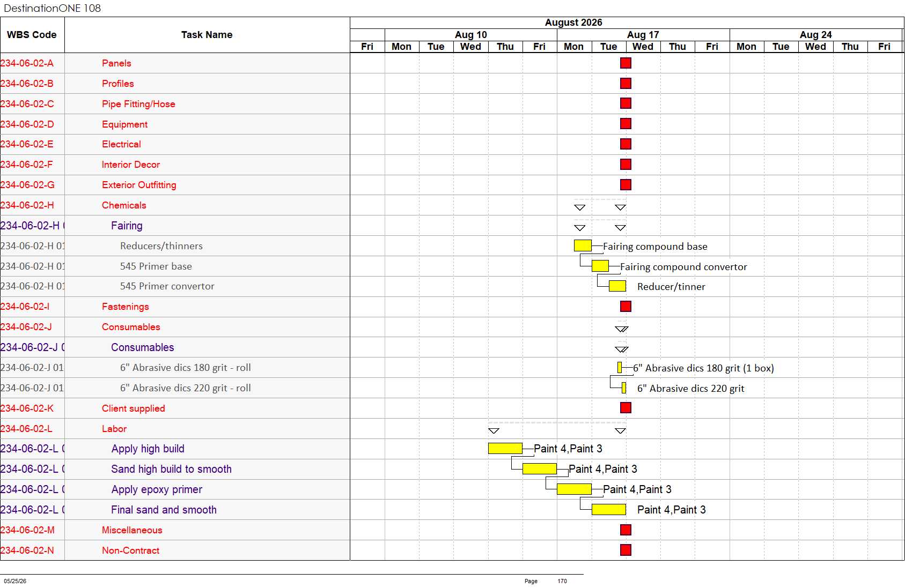Select the 220 grit abrasive task bar
Image resolution: width=905 pixels, height=588 pixels.
pos(624,388)
